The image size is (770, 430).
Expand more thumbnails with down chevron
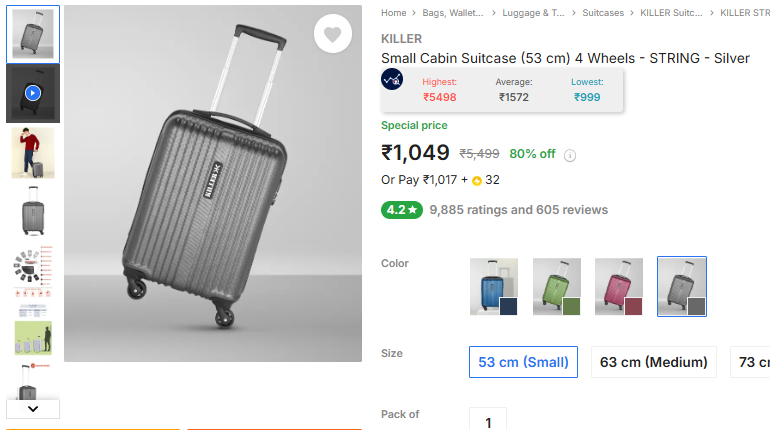[33, 409]
